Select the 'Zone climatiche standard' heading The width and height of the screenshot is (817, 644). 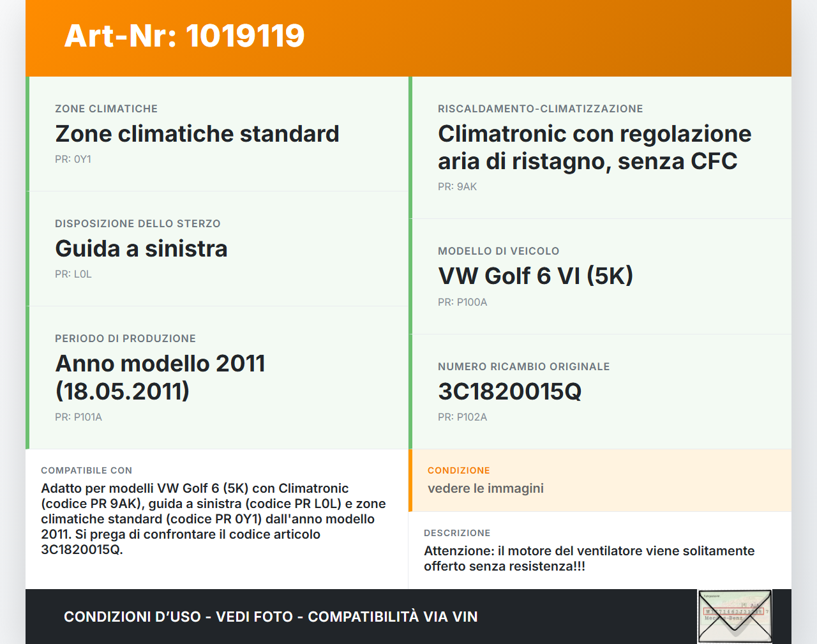197,134
